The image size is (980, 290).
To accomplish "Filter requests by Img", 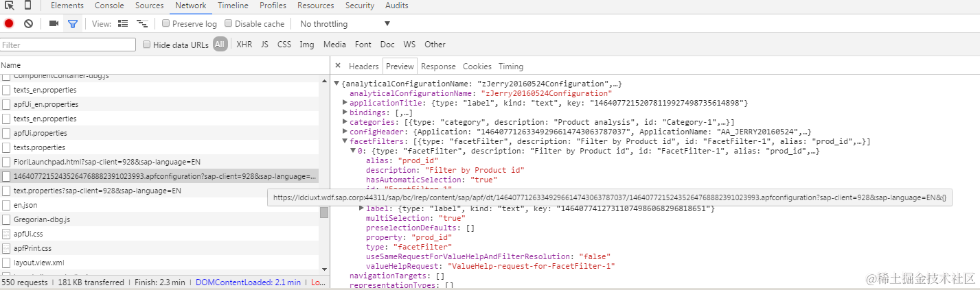I will (307, 45).
